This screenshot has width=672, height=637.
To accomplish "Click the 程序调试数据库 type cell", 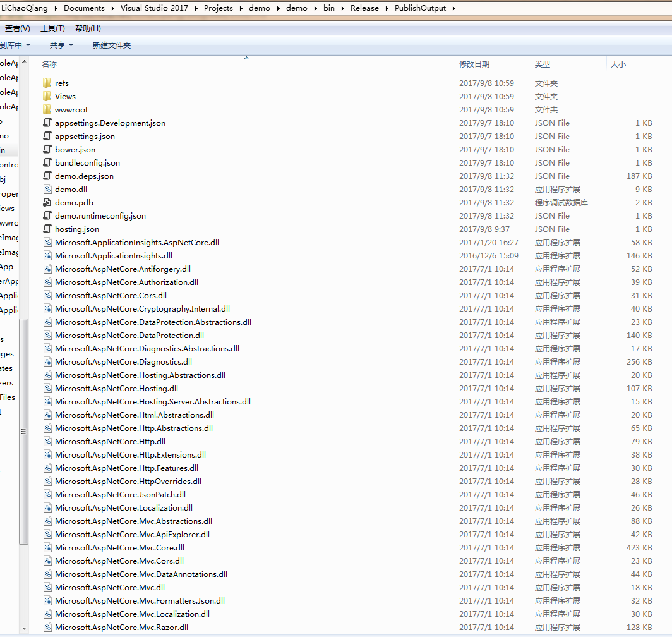I will coord(561,202).
